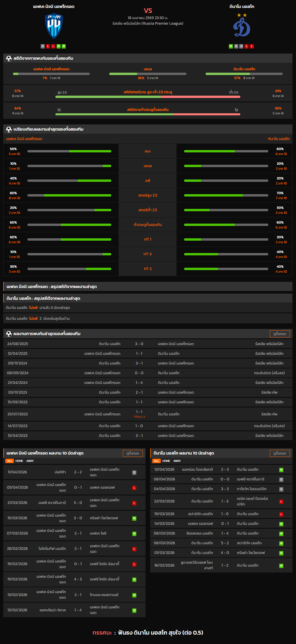Viewport: 296px width, 644px height.
Task: Switch Dynamo Moscow results to AWAY filter
Action: (177, 461)
